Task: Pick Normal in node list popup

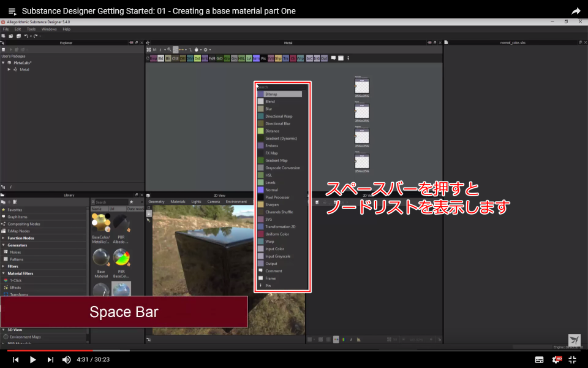Action: 279,190
